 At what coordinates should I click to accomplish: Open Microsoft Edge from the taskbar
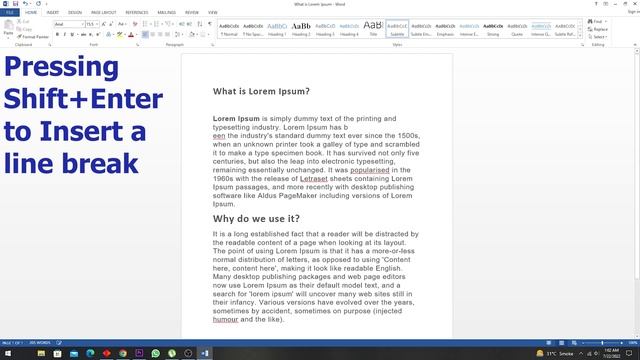[90, 353]
